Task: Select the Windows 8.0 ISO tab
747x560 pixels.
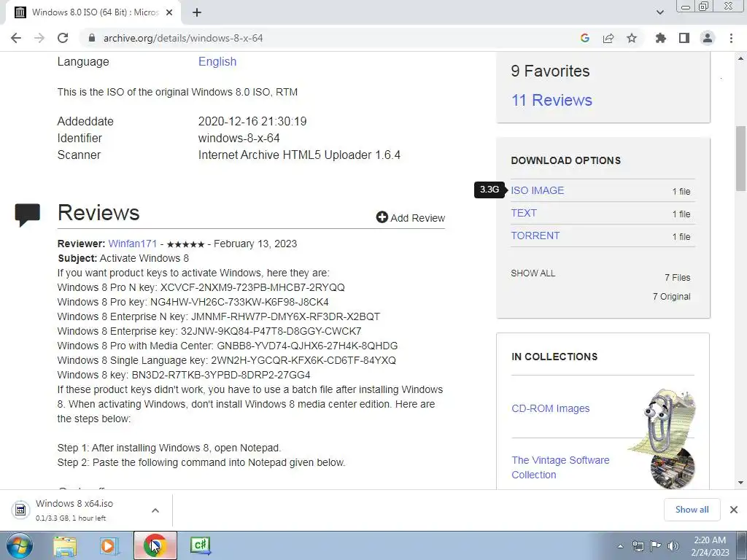Action: pos(93,12)
